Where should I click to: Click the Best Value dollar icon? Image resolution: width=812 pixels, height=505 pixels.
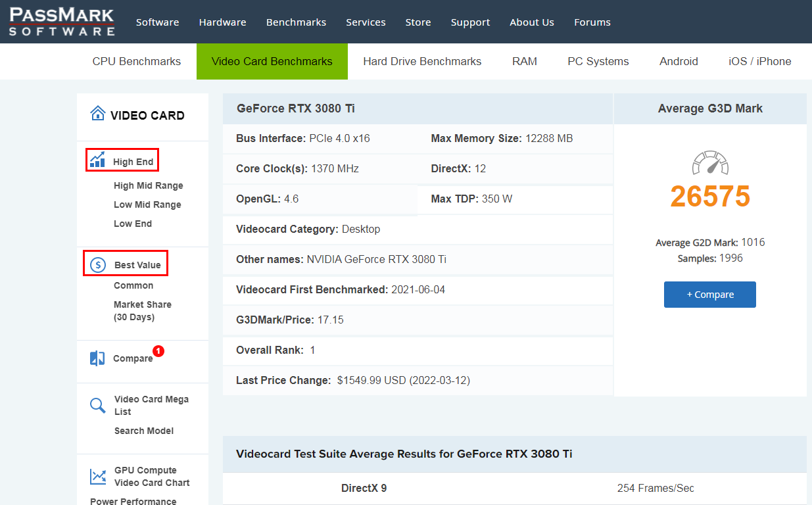(x=98, y=265)
